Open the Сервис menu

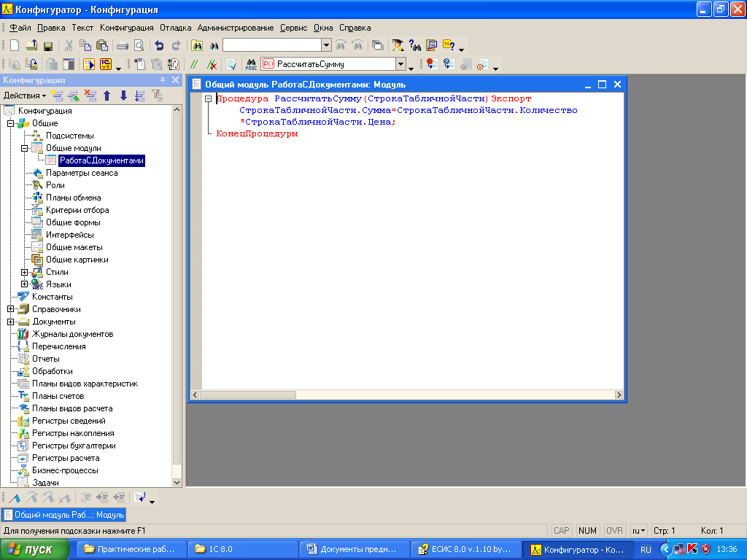point(293,28)
